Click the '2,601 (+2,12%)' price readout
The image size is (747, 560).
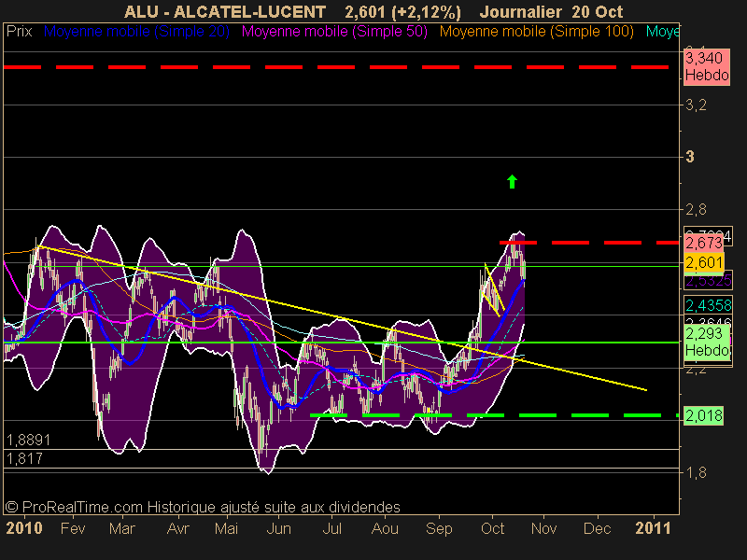click(x=402, y=11)
